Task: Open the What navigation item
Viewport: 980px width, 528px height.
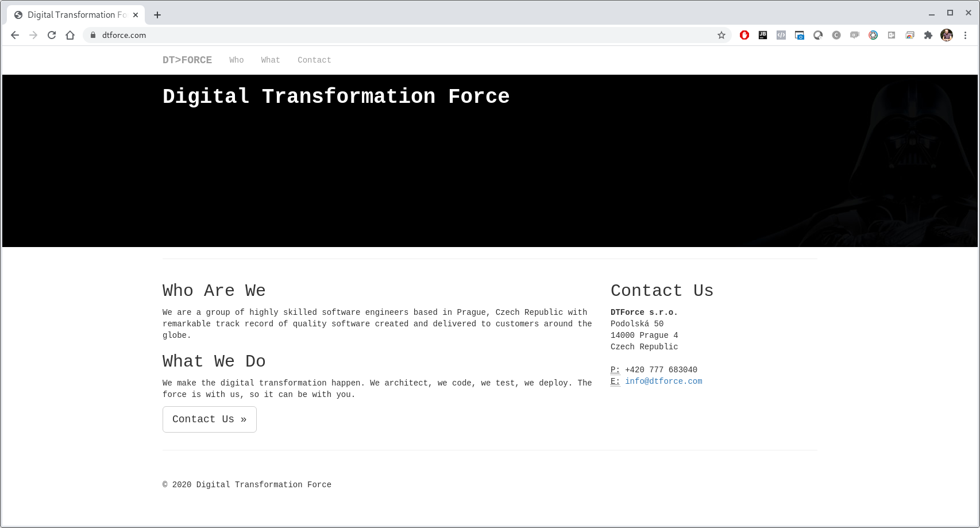Action: [271, 60]
